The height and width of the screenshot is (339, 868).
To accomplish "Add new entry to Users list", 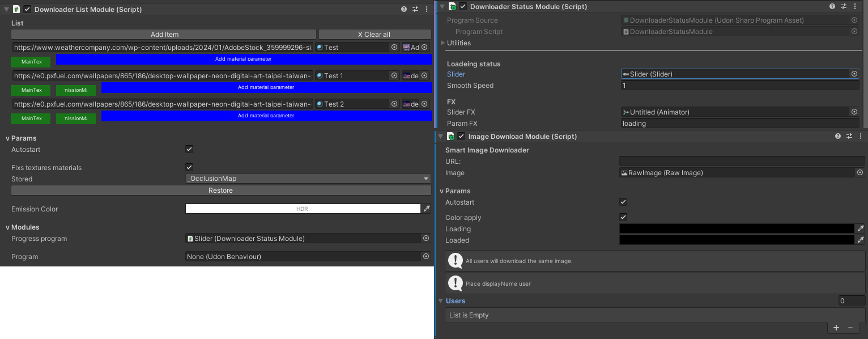I will pyautogui.click(x=836, y=328).
